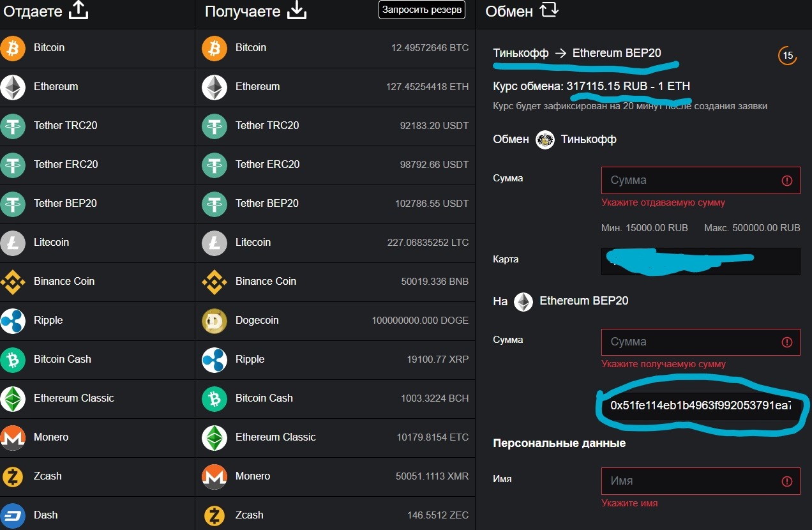This screenshot has width=812, height=530.
Task: Click the download icon next to Получаете
Action: point(297,10)
